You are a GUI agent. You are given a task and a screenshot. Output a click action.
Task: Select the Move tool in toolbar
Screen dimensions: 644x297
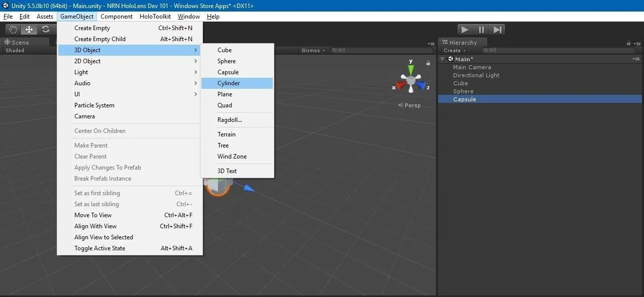point(29,30)
